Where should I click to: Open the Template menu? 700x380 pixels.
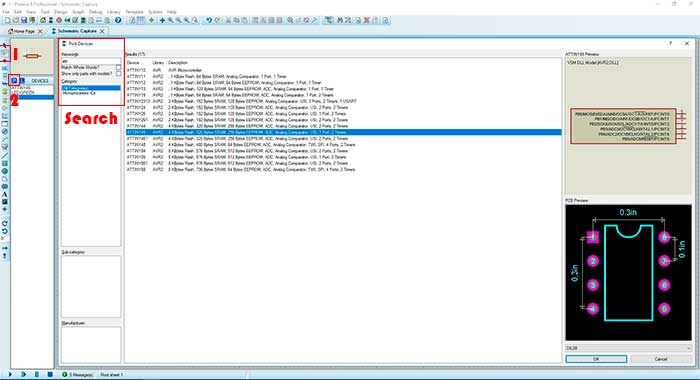click(x=134, y=12)
